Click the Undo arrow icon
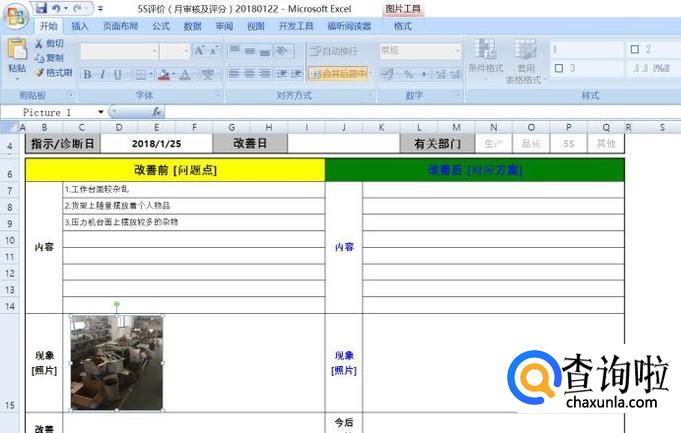 56,8
